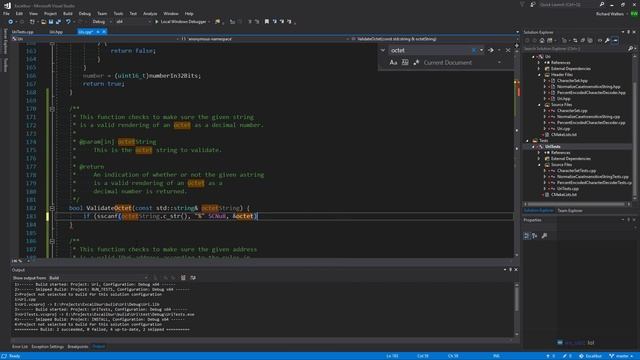Toggle auto hide pin on Output panel
Viewport: 640px width, 360px height.
510,270
